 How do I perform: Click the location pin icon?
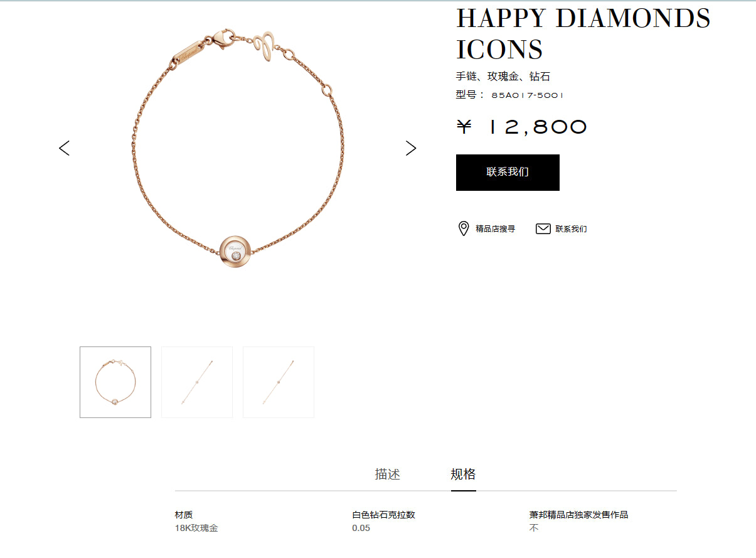[464, 228]
